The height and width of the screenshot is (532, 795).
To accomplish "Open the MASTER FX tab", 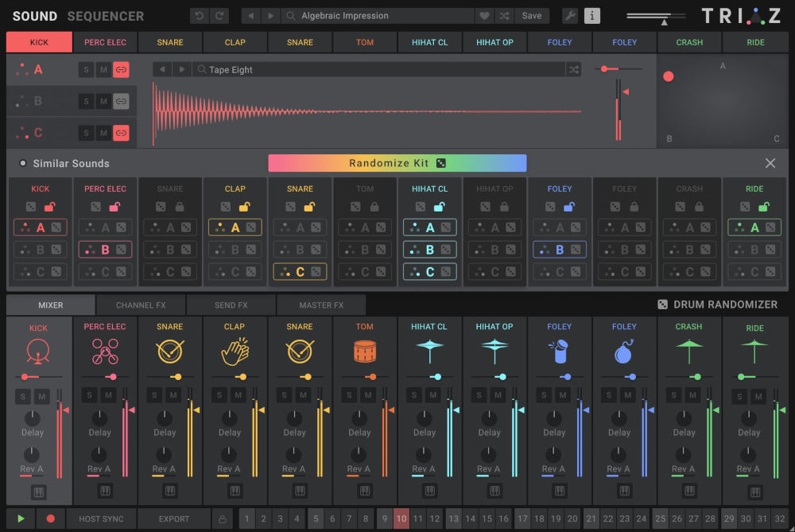I will (320, 304).
